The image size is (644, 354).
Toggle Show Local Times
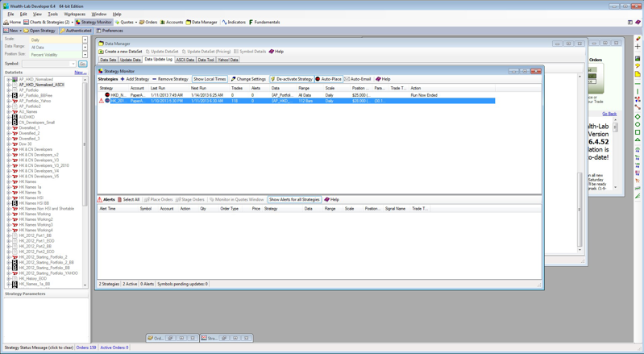pyautogui.click(x=210, y=79)
